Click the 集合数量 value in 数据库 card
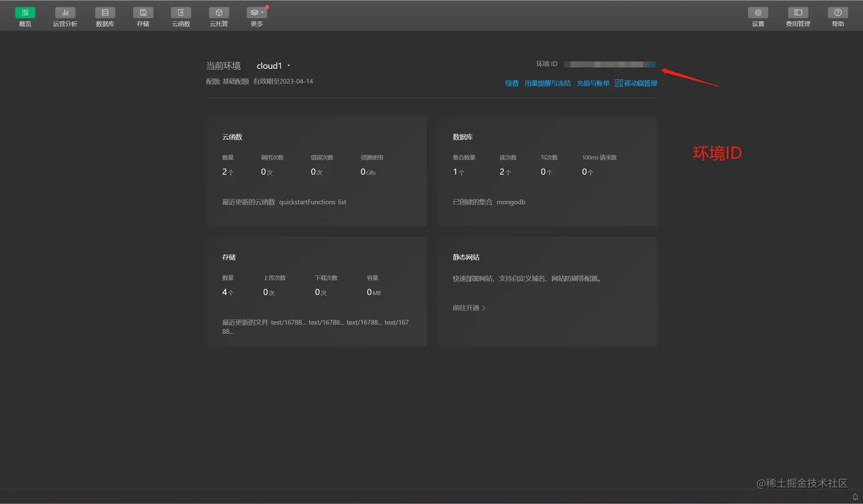Screen dimensions: 863x504 click(458, 172)
